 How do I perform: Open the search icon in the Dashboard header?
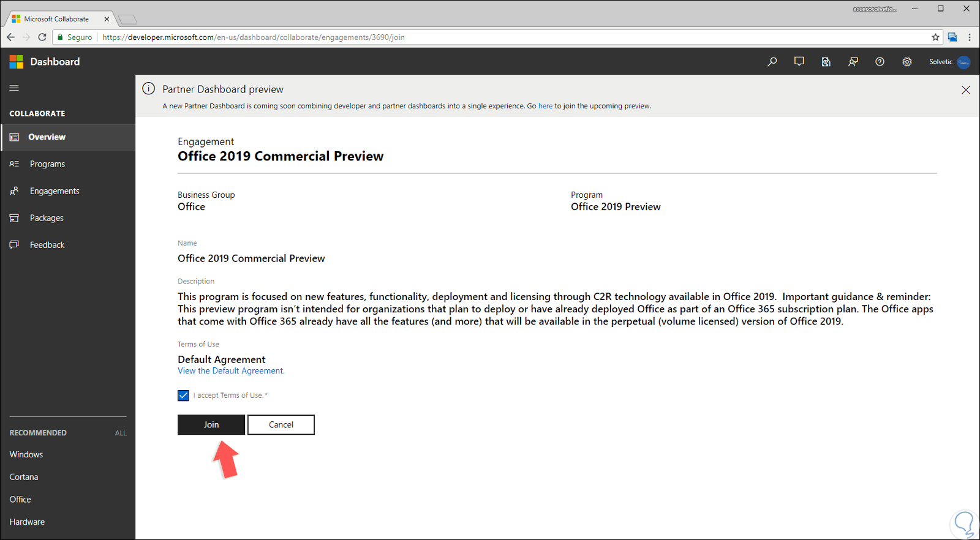[772, 62]
